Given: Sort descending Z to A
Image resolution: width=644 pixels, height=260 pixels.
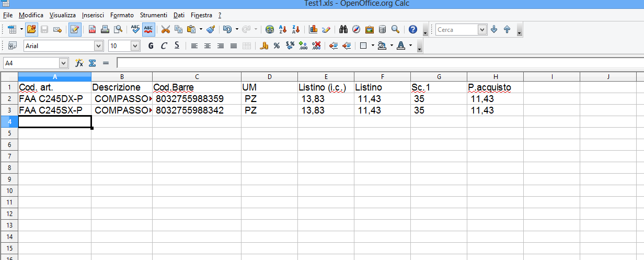Looking at the screenshot, I should coord(296,30).
